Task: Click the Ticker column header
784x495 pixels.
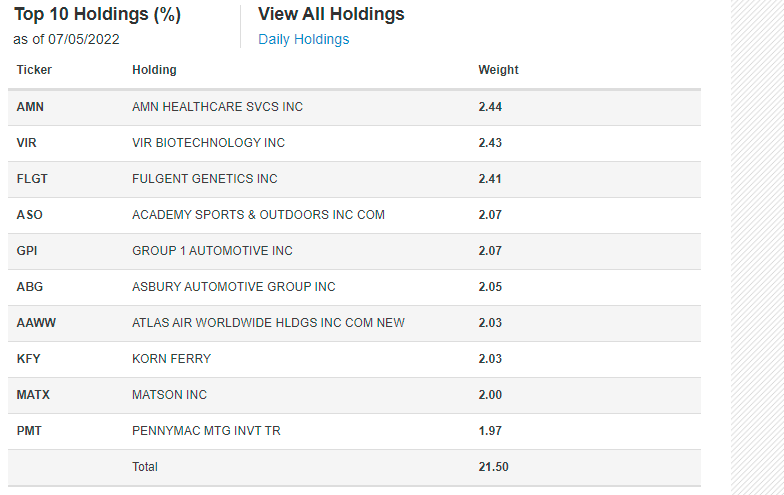Action: pyautogui.click(x=34, y=70)
